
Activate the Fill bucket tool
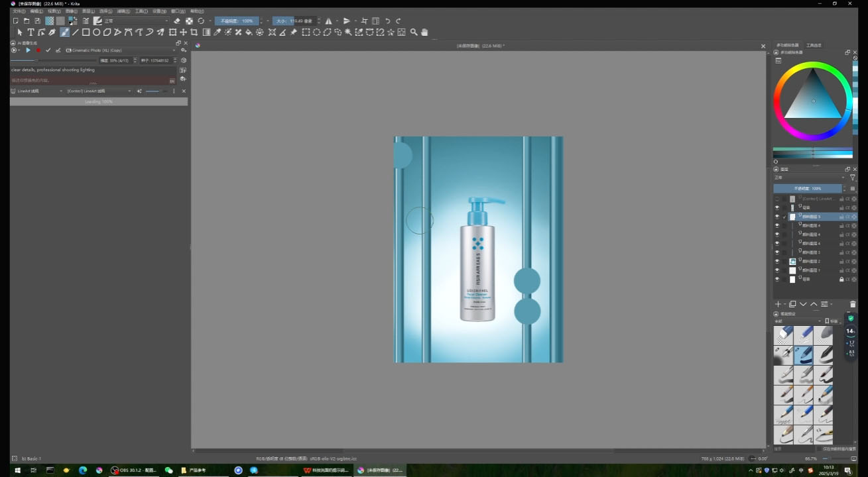tap(249, 32)
